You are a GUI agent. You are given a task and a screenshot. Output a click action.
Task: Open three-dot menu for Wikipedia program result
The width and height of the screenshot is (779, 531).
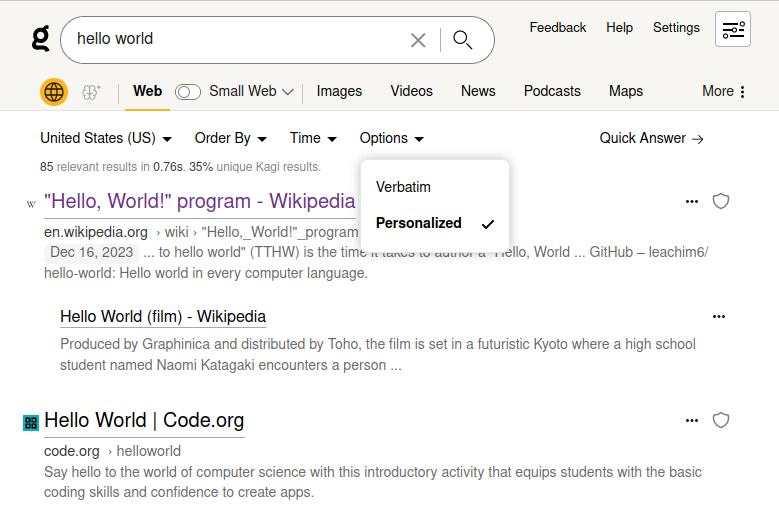pyautogui.click(x=692, y=202)
